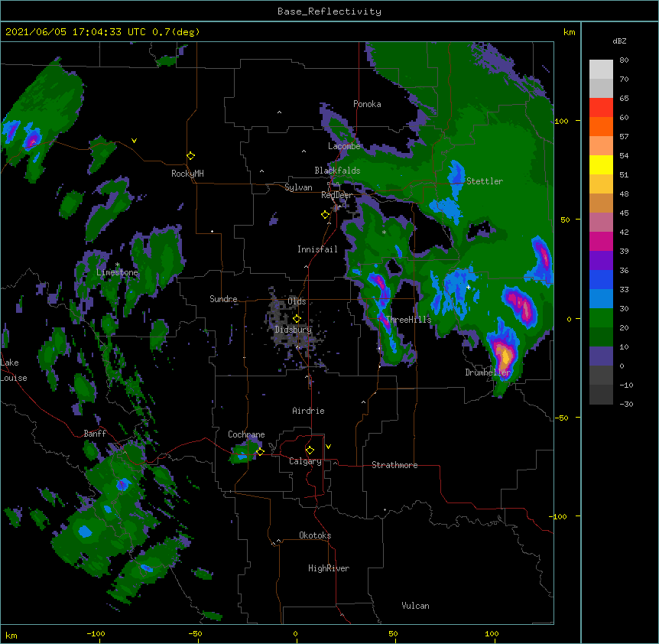Click the Base_Reflectivity title

[x=329, y=11]
